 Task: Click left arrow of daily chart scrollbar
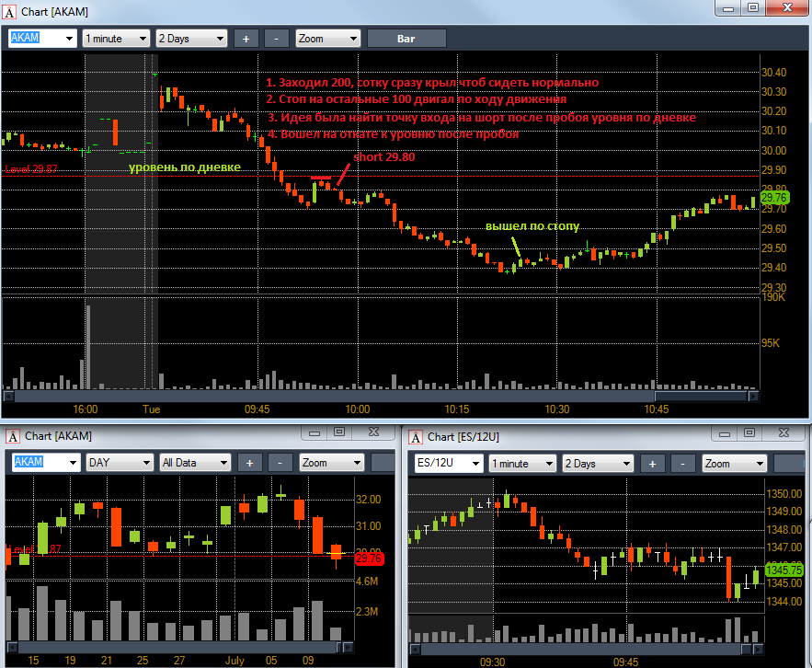(x=12, y=647)
